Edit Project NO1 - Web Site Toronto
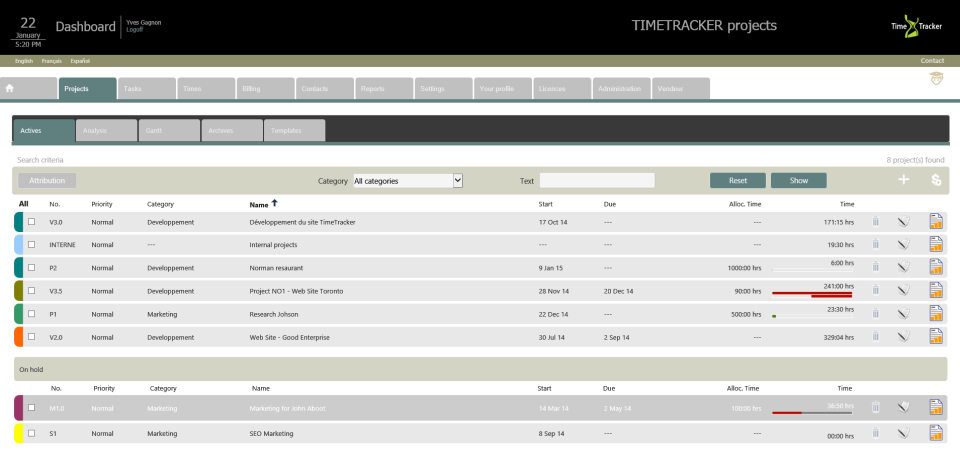Image resolution: width=960 pixels, height=455 pixels. tap(903, 290)
